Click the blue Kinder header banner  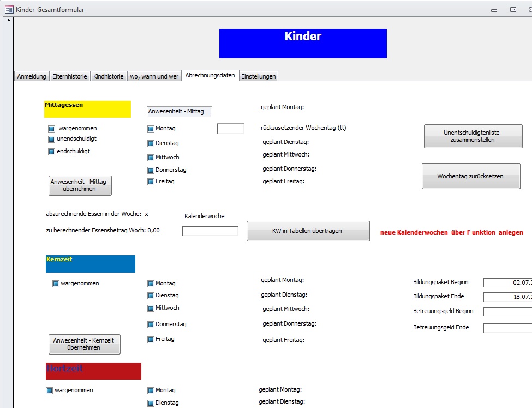click(303, 44)
